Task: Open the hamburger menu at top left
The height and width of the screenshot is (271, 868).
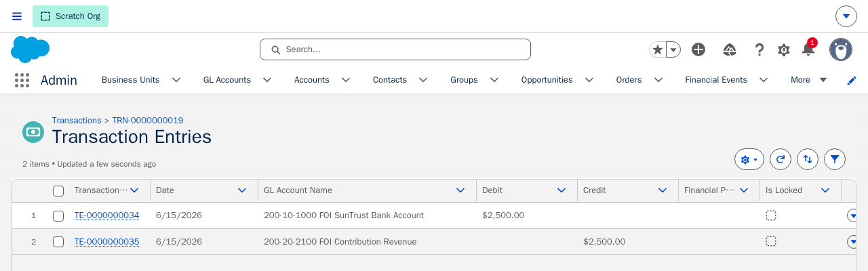Action: pyautogui.click(x=17, y=16)
